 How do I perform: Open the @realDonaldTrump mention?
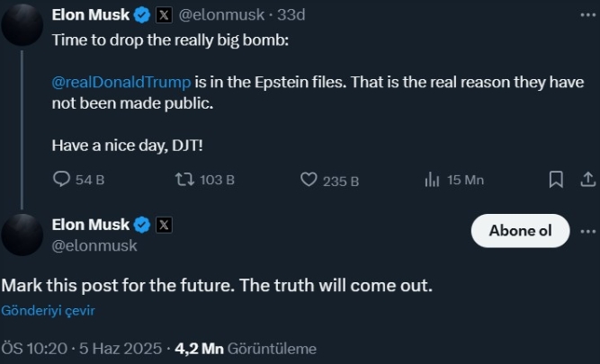point(121,82)
